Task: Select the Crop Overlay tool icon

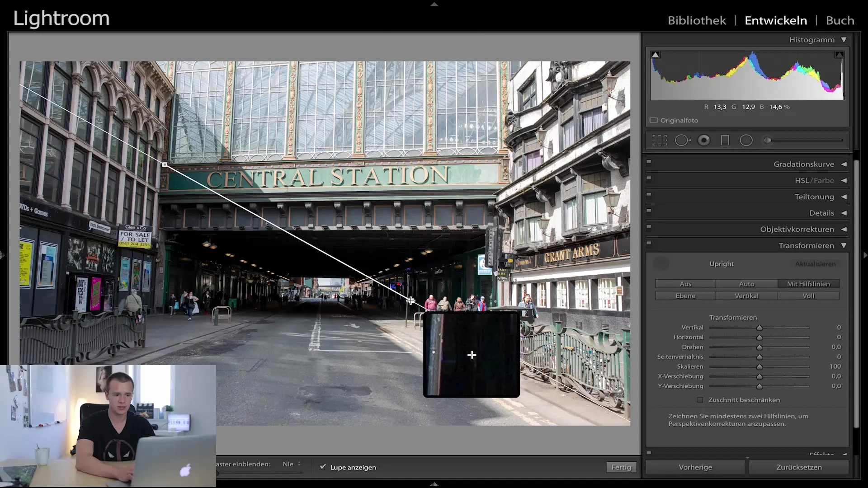Action: tap(660, 141)
